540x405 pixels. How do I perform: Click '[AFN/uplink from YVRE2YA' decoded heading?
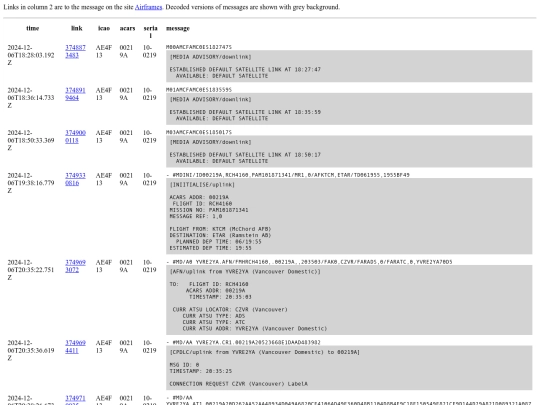click(x=245, y=271)
